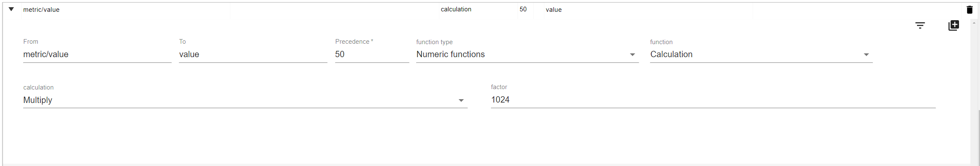Select the Numeric functions value text
The image size is (980, 166).
point(451,54)
